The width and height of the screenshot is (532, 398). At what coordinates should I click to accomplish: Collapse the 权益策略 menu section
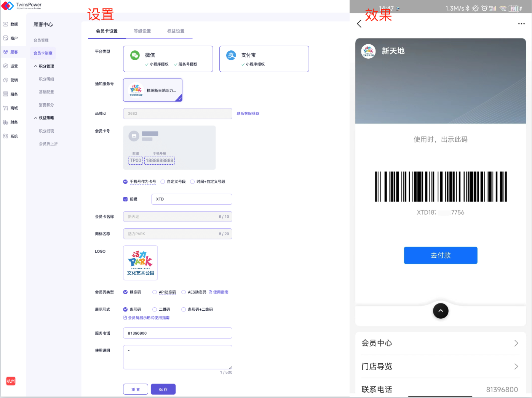click(x=36, y=118)
